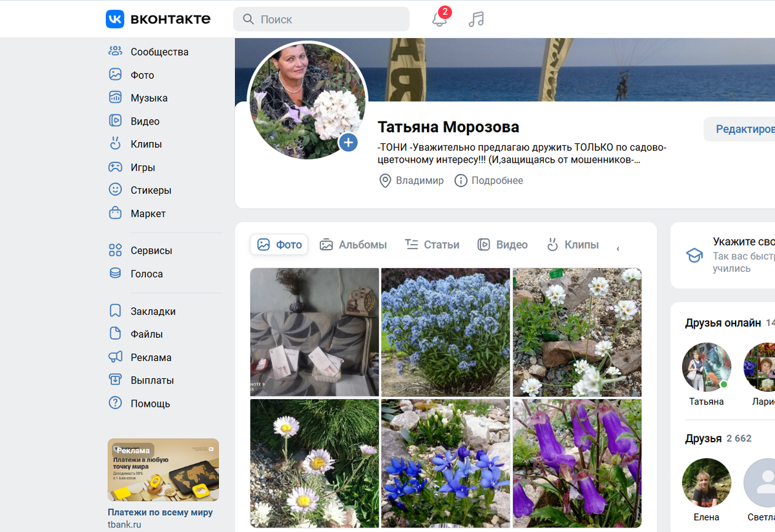775x532 pixels.
Task: Open the tbank.ru ad link
Action: coord(124,524)
